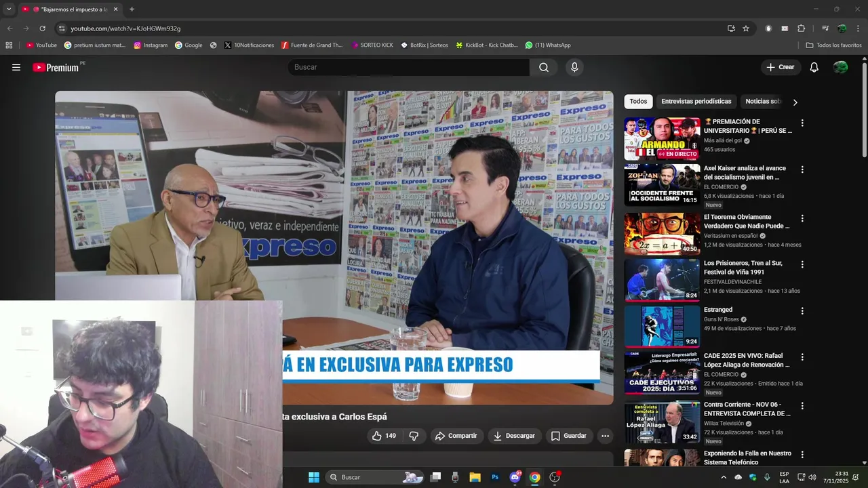Open new browser tab

(x=132, y=9)
